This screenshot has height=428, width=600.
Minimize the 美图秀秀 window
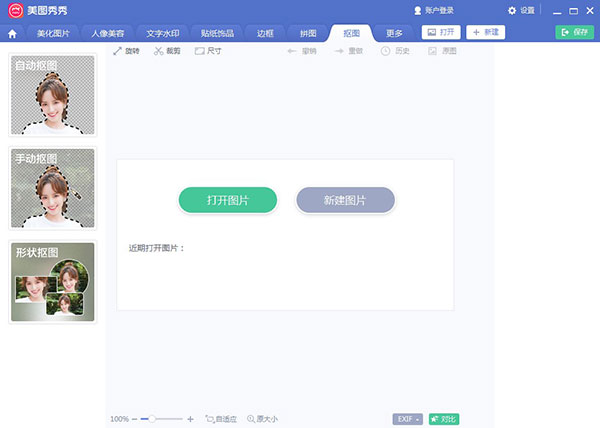point(557,11)
